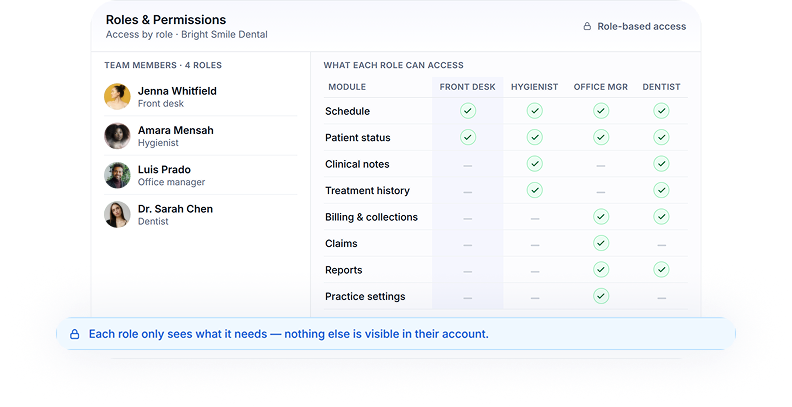The image size is (792, 407).
Task: Click the Clinical notes dash under Office Mgr
Action: pos(601,166)
